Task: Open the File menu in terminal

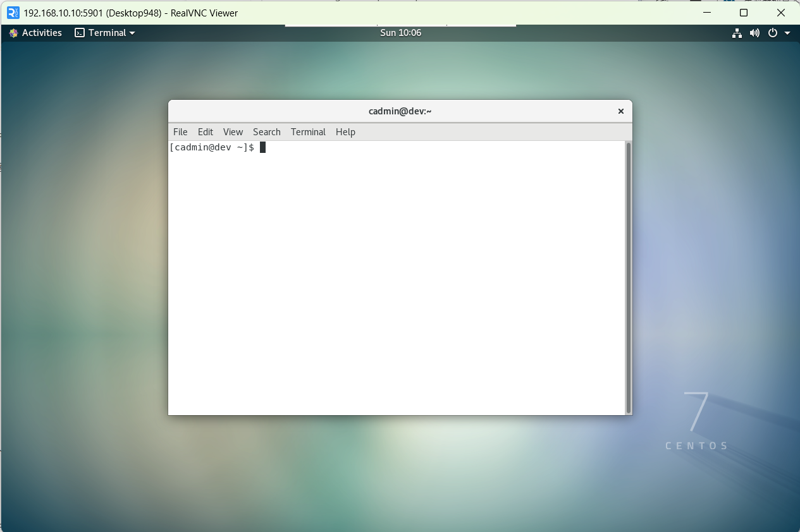Action: pyautogui.click(x=180, y=132)
